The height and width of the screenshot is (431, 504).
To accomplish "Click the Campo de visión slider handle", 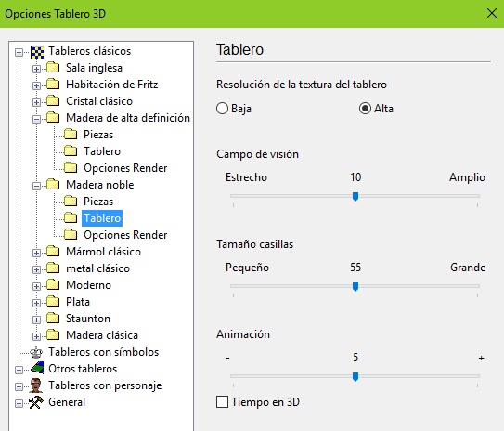I will pyautogui.click(x=355, y=196).
